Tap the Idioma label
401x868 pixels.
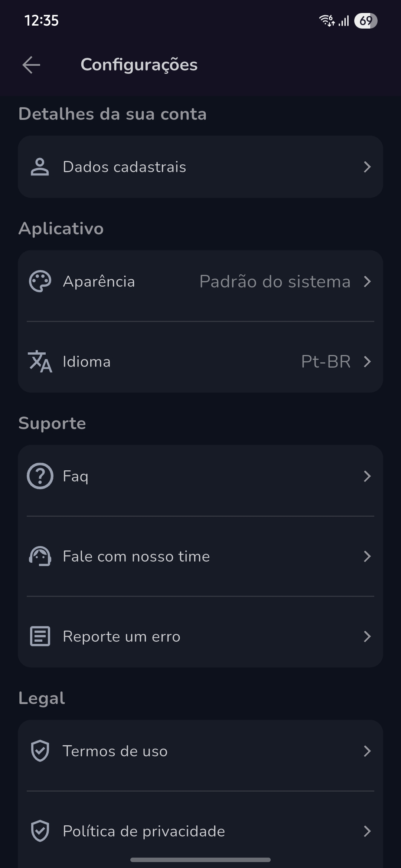click(x=87, y=362)
